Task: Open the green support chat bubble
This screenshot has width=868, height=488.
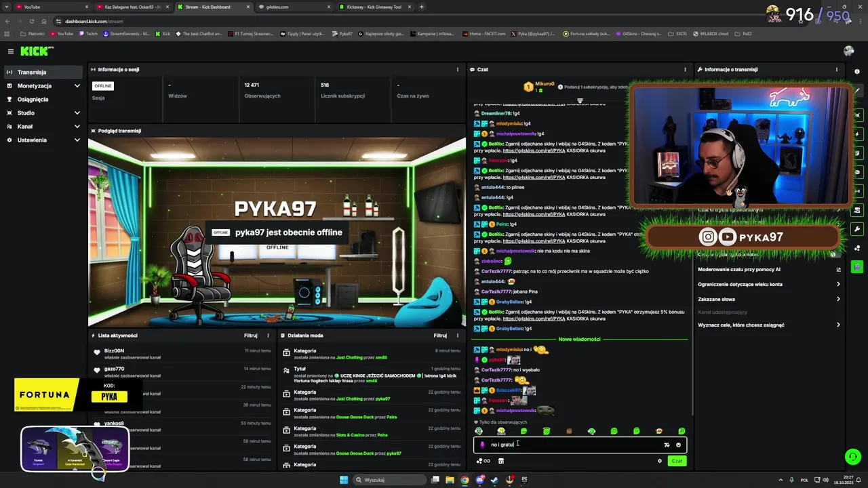Action: (853, 457)
